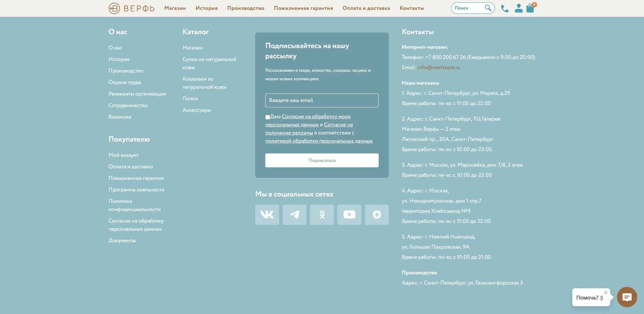Open the chat widget in bottom corner
The image size is (644, 314).
pyautogui.click(x=626, y=297)
